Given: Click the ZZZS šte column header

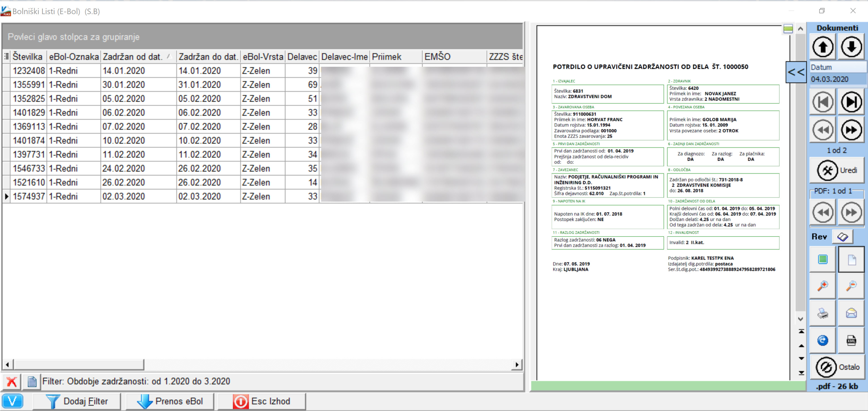Looking at the screenshot, I should pos(506,57).
